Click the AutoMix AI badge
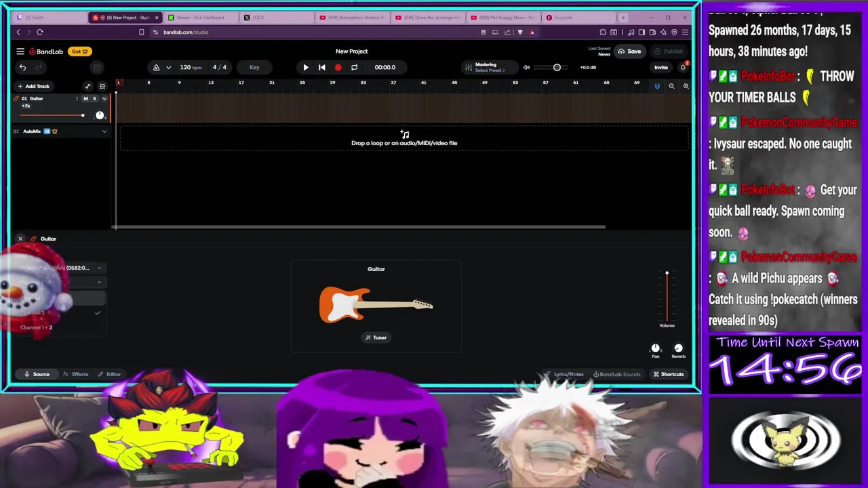The image size is (868, 488). 47,131
